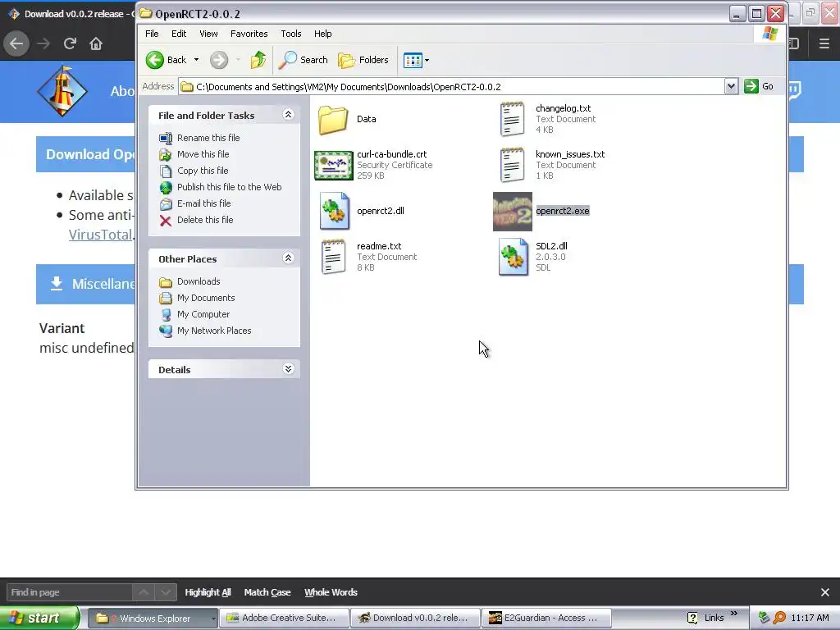Switch to Windows Explorer taskbar button

[x=152, y=619]
